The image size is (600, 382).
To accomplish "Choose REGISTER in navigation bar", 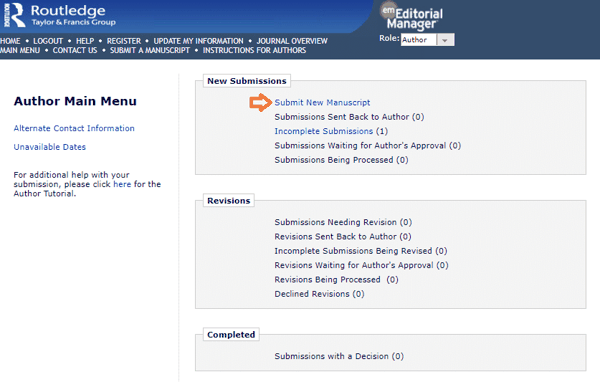I will coord(124,41).
